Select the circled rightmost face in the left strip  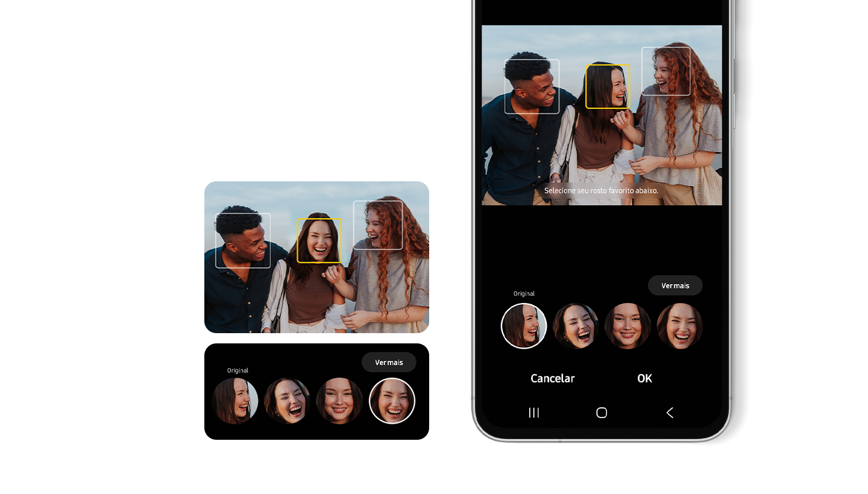[392, 401]
